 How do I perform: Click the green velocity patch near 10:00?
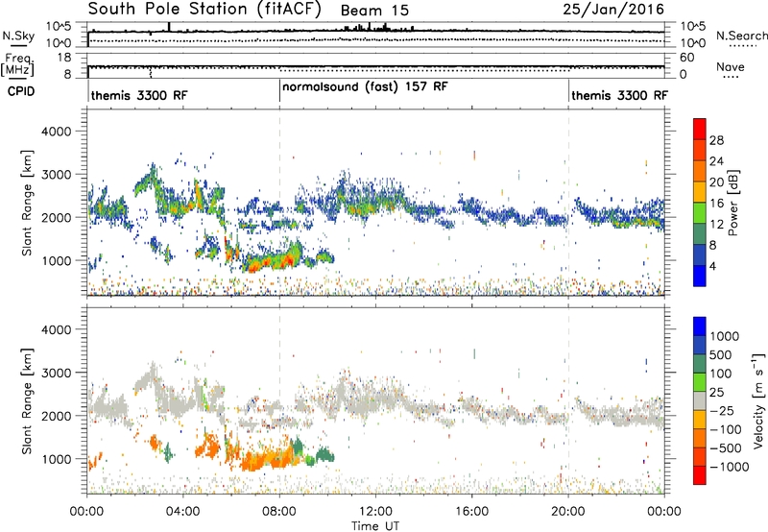coord(324,455)
